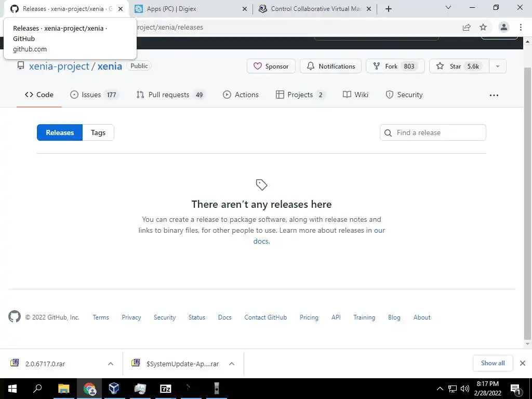Open the Docs footer link

pyautogui.click(x=224, y=317)
